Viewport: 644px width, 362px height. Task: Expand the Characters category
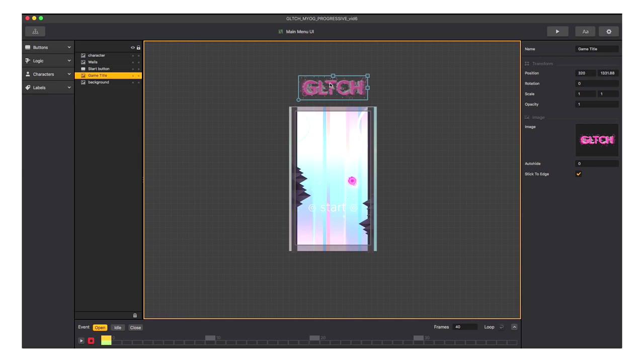pyautogui.click(x=48, y=74)
